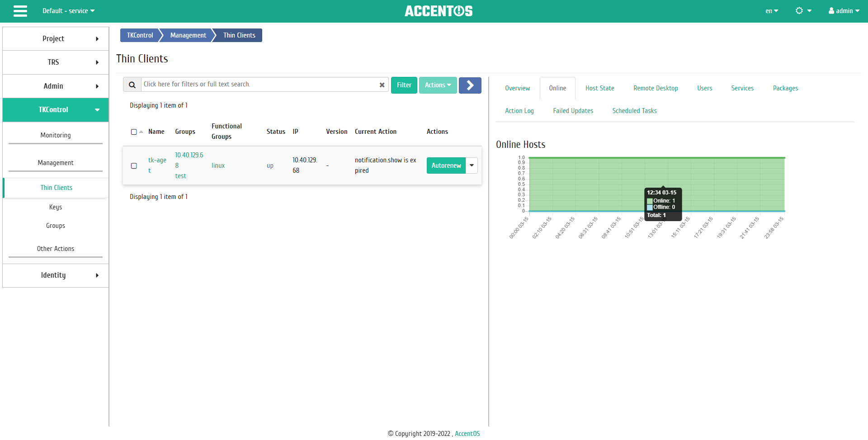Click the Management breadcrumb
The width and height of the screenshot is (868, 440).
point(188,35)
